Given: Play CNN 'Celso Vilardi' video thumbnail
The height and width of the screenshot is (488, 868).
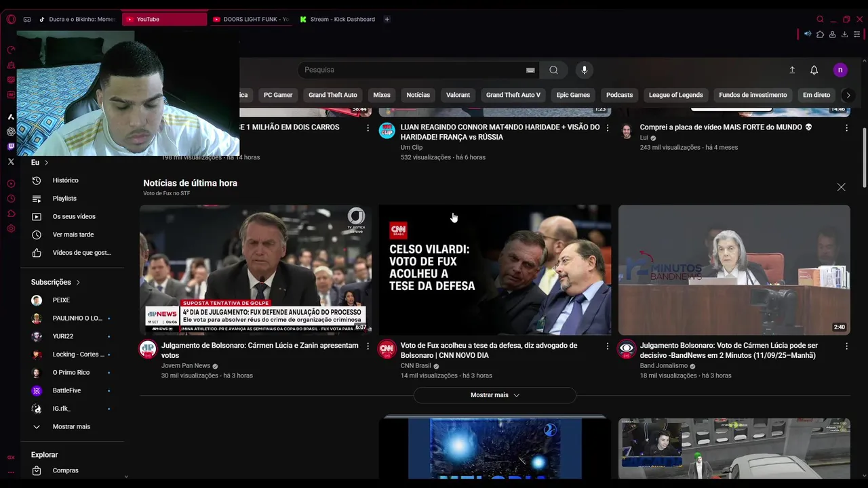Looking at the screenshot, I should [495, 270].
